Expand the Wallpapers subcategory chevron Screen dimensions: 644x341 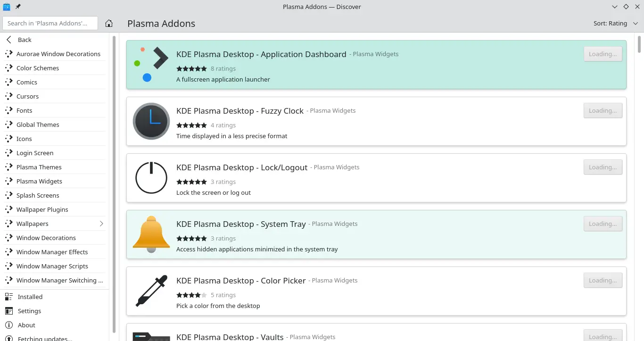pos(101,224)
